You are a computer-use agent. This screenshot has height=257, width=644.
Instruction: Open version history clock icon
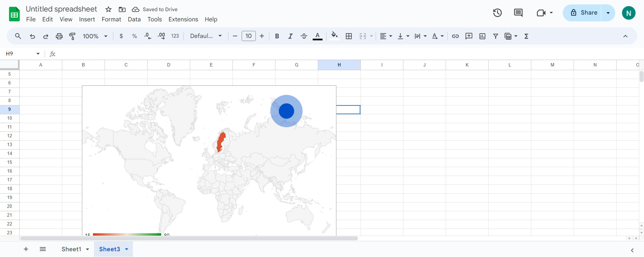[x=497, y=13]
